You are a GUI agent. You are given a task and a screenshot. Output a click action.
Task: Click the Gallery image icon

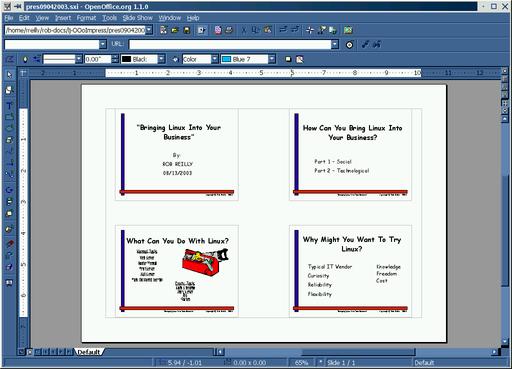tap(348, 30)
